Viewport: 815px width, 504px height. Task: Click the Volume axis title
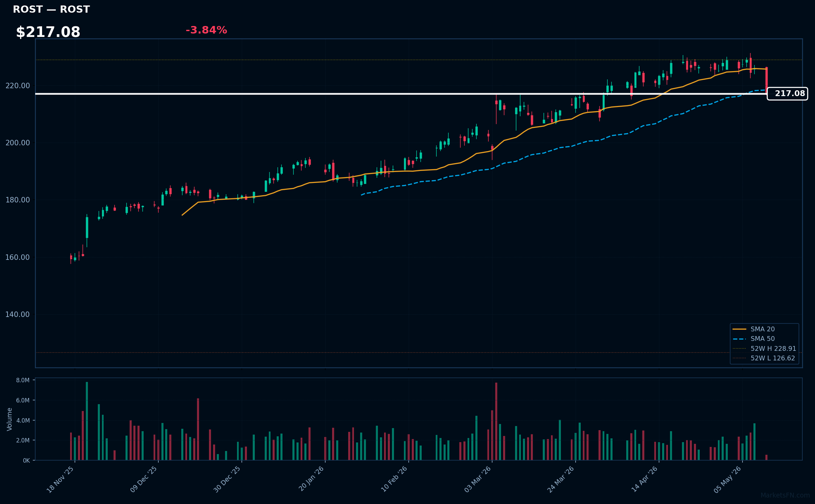(x=10, y=419)
